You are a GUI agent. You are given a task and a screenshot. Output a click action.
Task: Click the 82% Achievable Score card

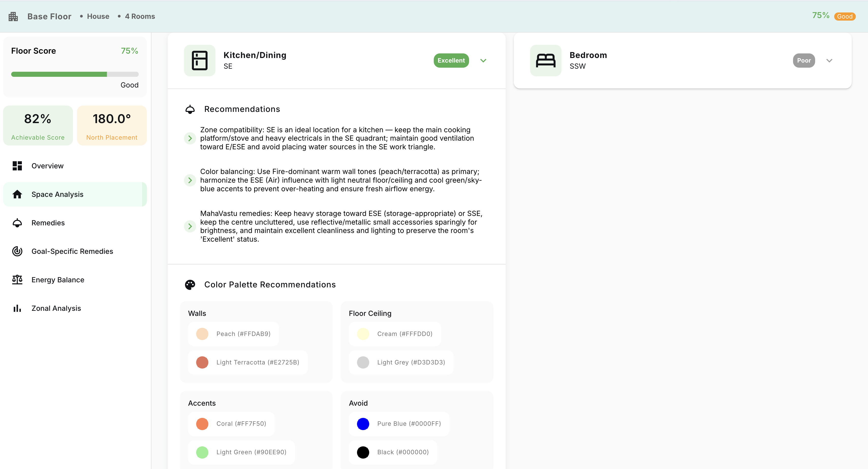(x=37, y=125)
